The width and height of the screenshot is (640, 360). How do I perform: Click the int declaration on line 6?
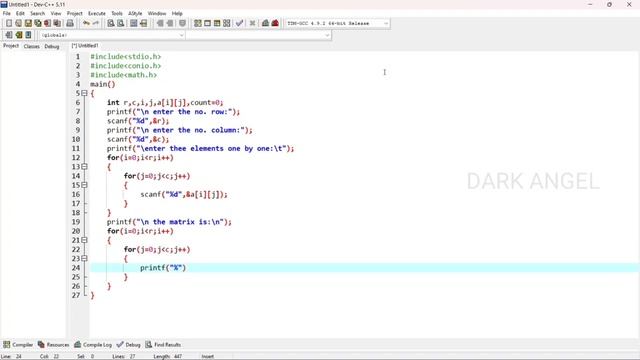click(165, 102)
